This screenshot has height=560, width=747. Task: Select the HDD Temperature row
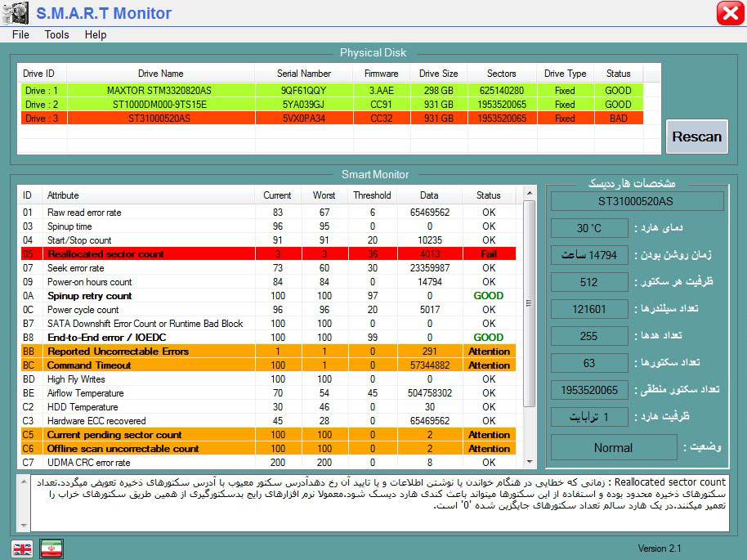[x=268, y=407]
